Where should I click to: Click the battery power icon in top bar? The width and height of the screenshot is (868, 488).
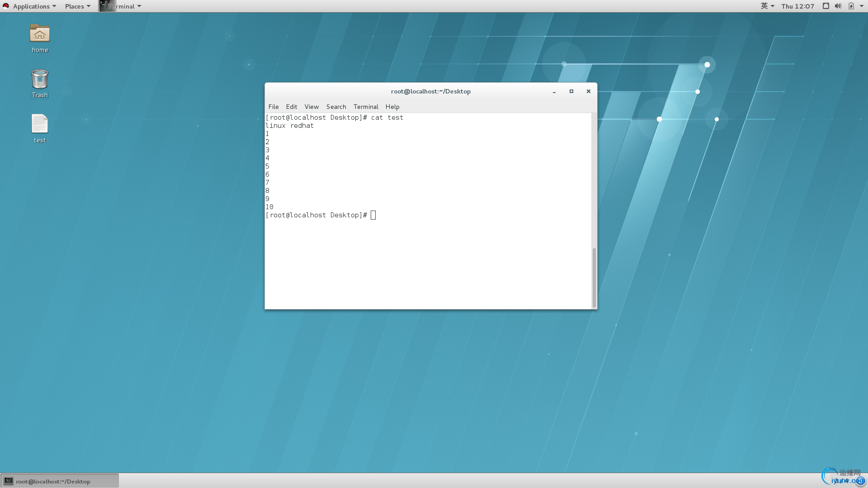851,6
